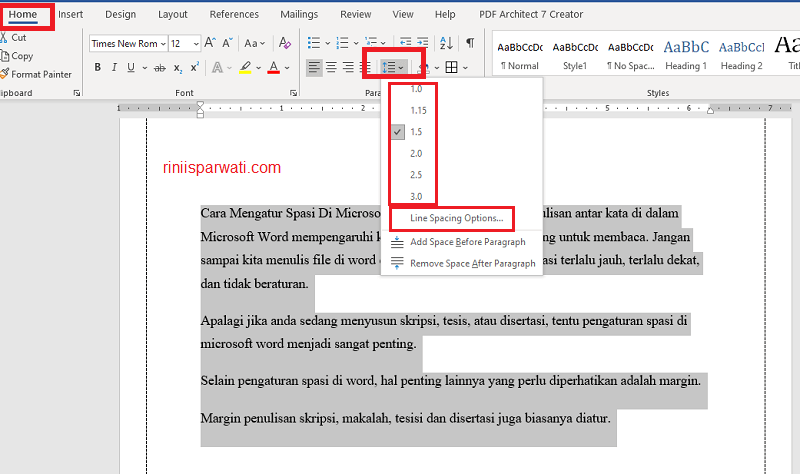Align text right
This screenshot has height=474, width=800.
pyautogui.click(x=348, y=67)
